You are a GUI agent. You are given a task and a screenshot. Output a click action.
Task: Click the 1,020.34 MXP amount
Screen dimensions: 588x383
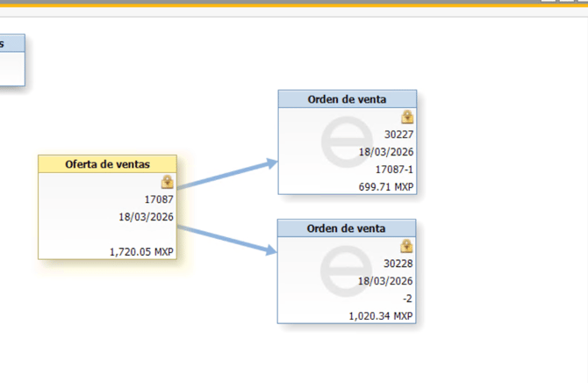[x=380, y=315]
